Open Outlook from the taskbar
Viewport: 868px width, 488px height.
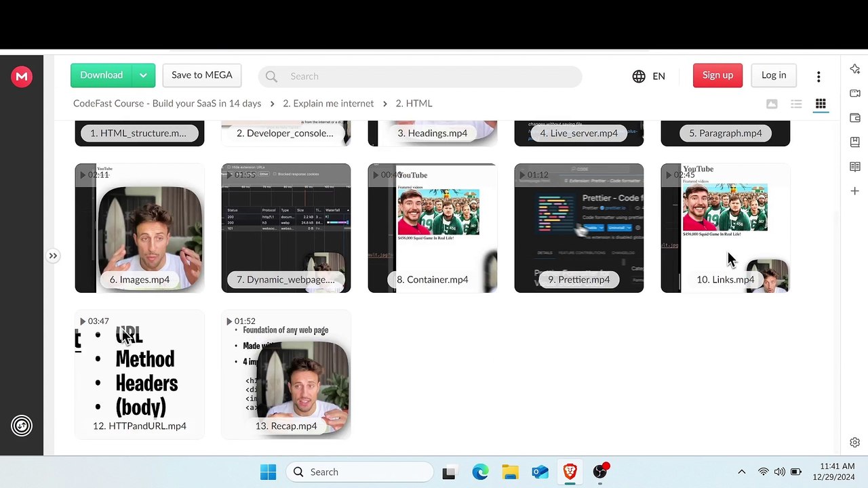pos(540,472)
